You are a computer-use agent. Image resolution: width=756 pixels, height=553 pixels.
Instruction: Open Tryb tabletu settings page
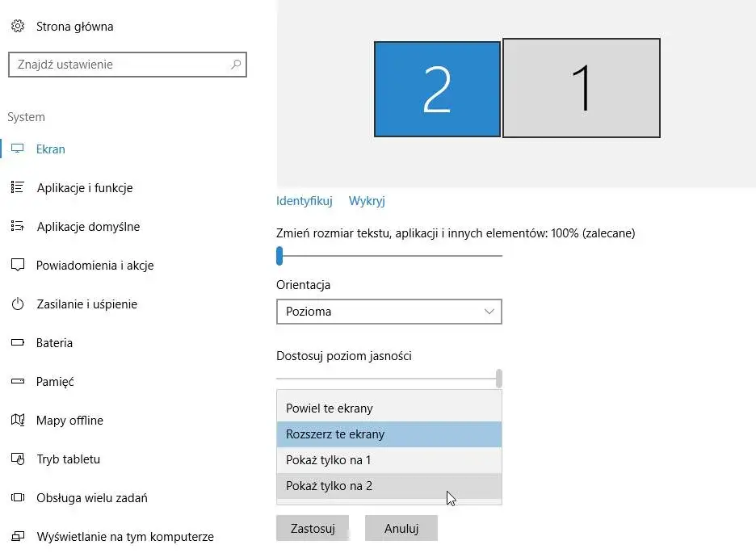(68, 459)
